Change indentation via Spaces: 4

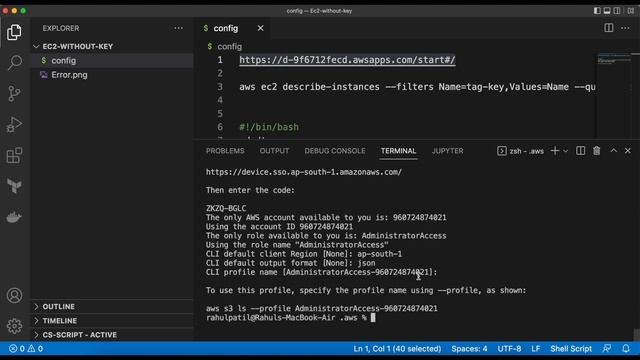[469, 349]
